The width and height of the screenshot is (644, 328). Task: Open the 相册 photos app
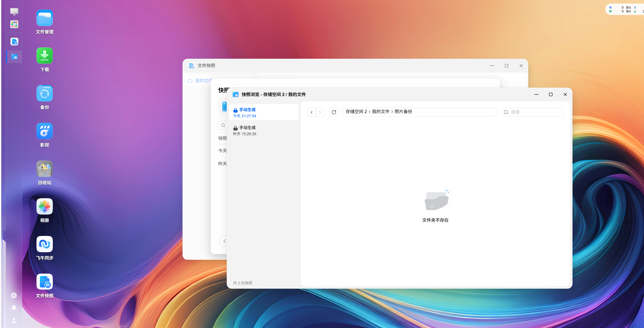[45, 207]
